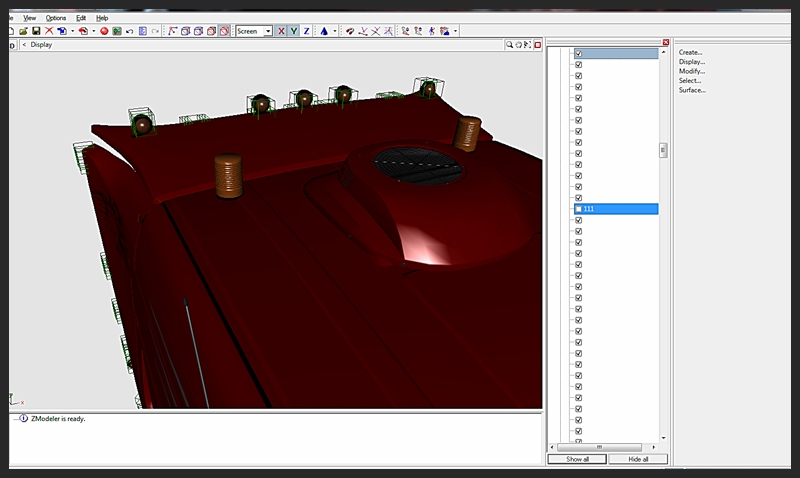Viewport: 800px width, 478px height.
Task: Click the Save floppy disk icon
Action: pyautogui.click(x=36, y=31)
